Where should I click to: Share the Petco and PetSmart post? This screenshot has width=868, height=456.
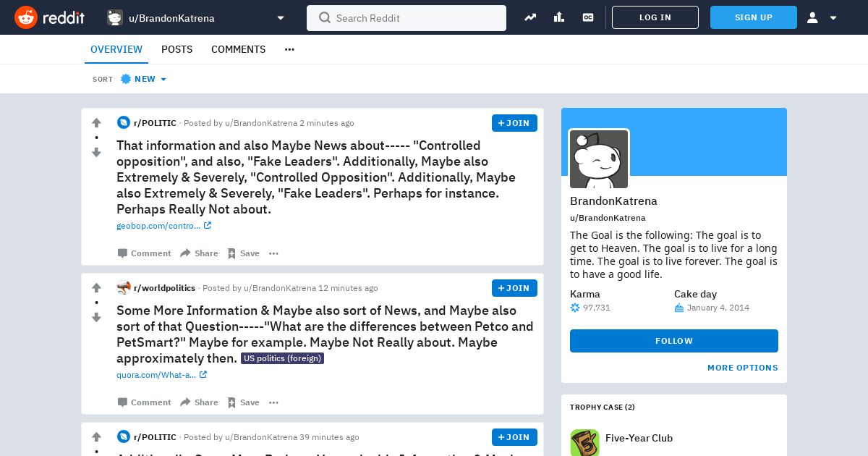pyautogui.click(x=199, y=402)
